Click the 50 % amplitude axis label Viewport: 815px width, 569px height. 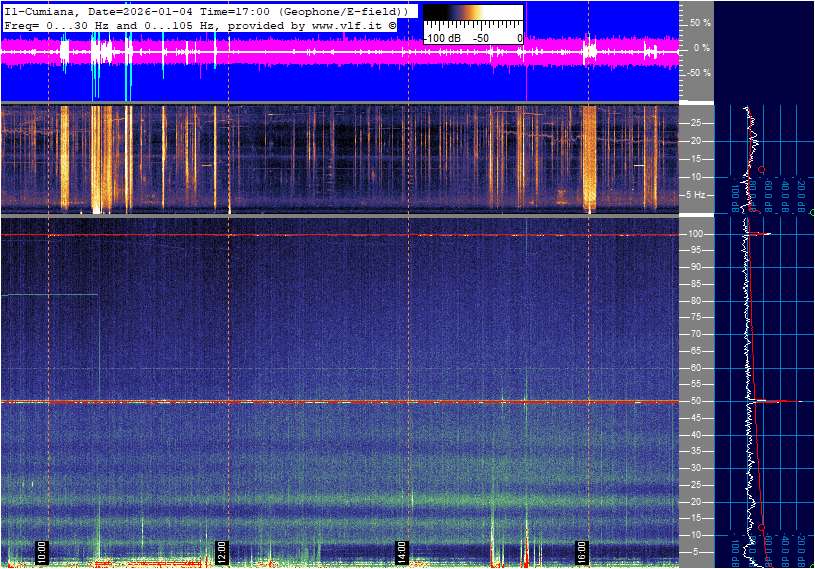tap(700, 22)
